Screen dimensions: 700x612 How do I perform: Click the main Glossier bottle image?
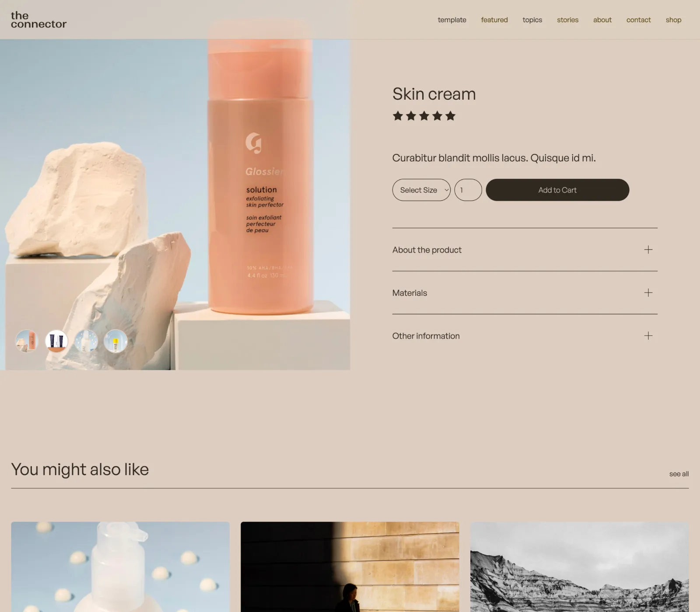pos(175,205)
